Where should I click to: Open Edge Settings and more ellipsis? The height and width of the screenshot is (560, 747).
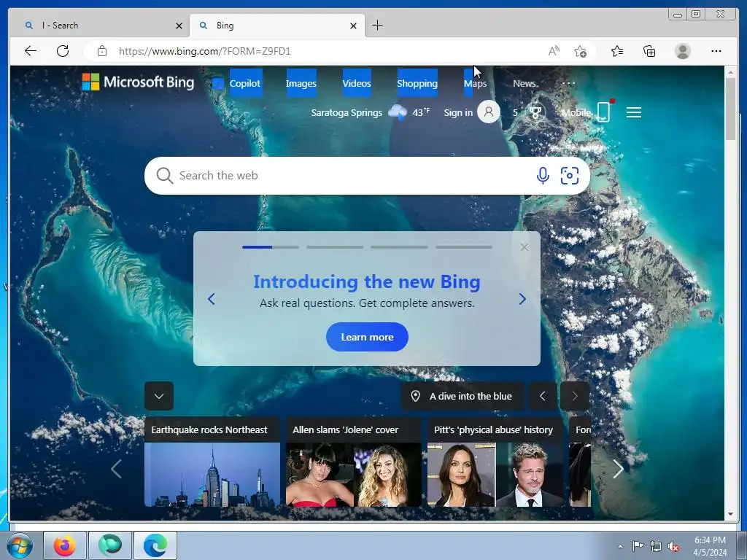[x=716, y=51]
